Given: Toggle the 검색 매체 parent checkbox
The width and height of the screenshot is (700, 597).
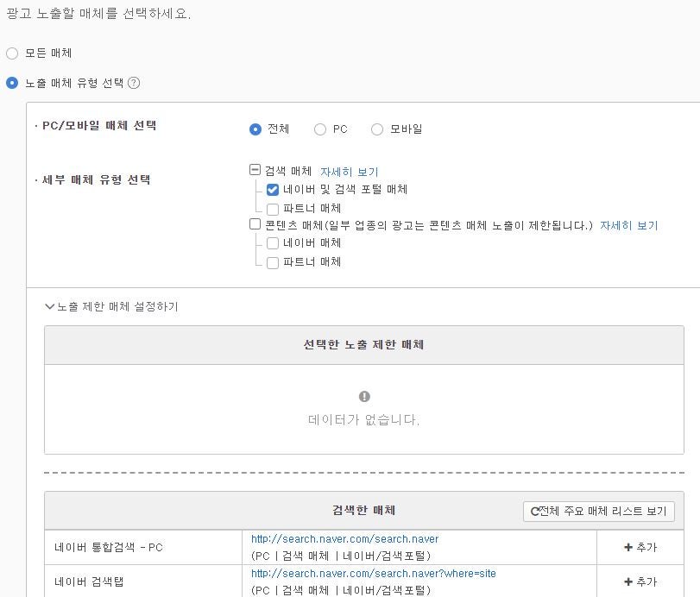Looking at the screenshot, I should click(x=255, y=170).
